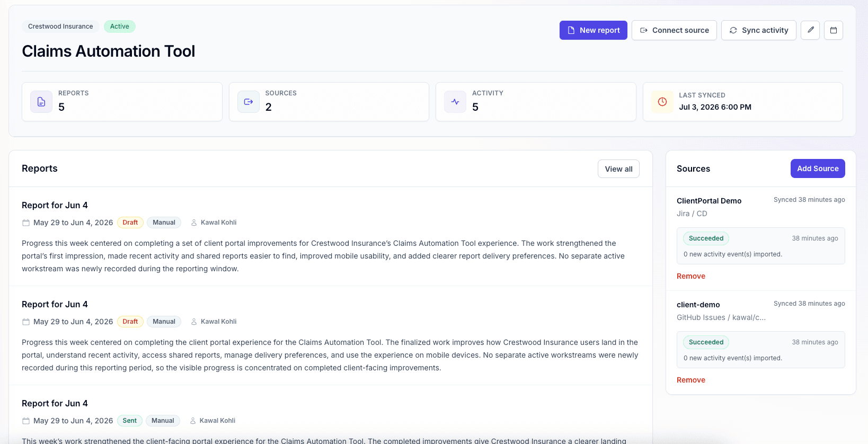Click the person icon beside first Kawal Kohli

(x=194, y=223)
